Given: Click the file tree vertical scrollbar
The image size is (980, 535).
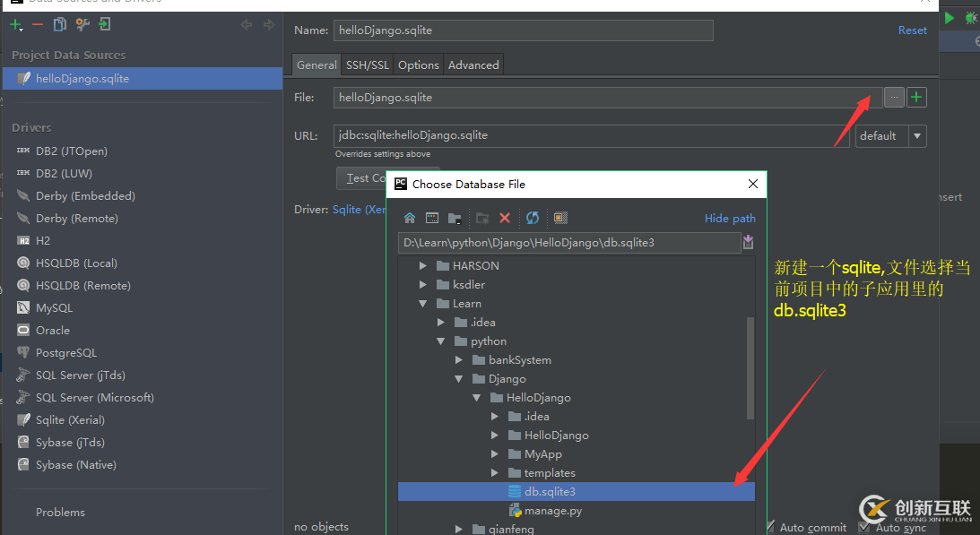Looking at the screenshot, I should pos(750,368).
